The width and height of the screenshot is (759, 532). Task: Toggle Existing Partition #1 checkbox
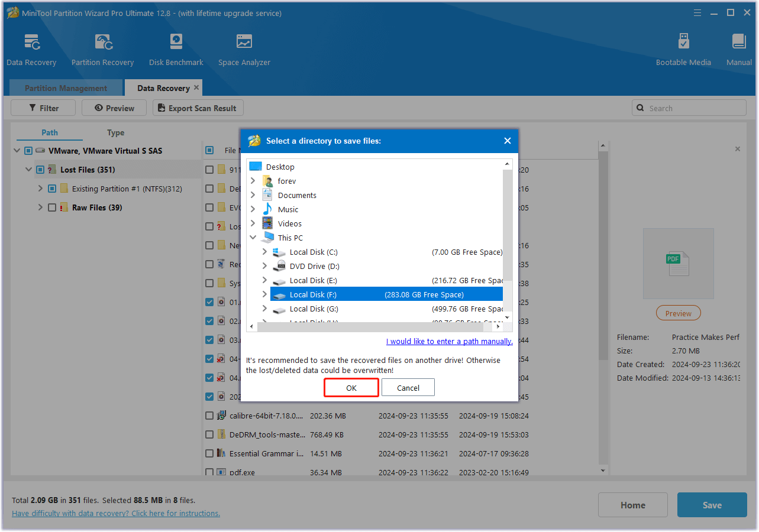52,189
